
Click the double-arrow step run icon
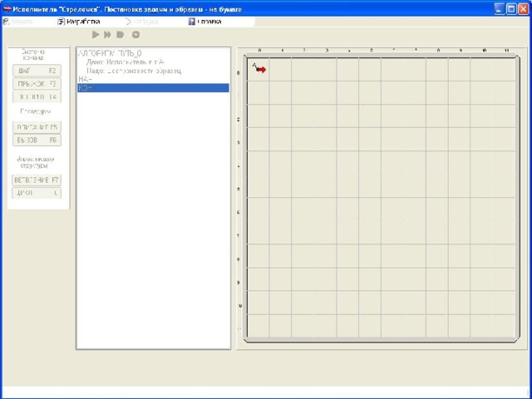click(107, 35)
